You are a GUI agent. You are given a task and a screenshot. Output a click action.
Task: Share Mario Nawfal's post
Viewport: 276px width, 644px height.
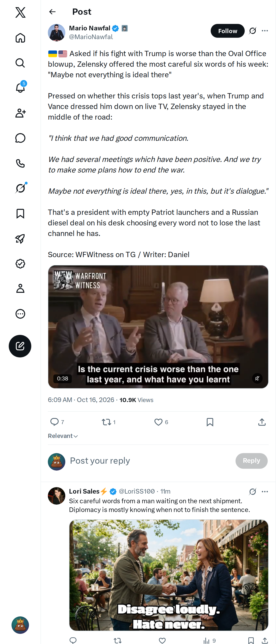tap(262, 422)
